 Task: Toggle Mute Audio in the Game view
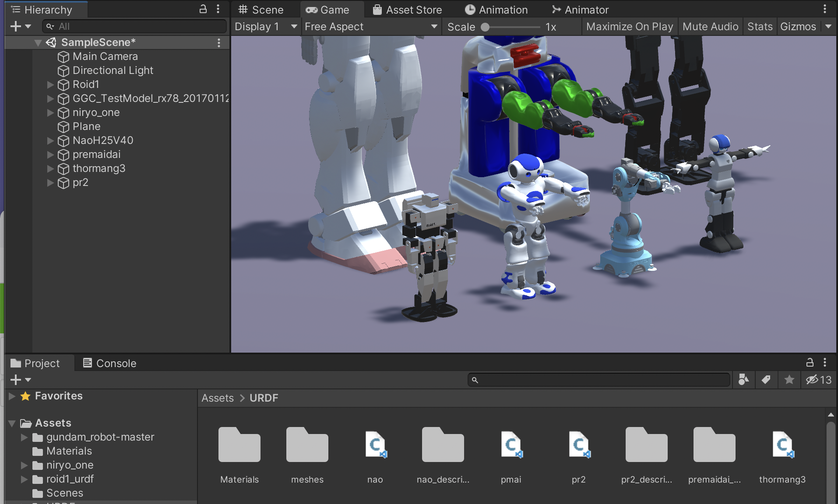(710, 26)
